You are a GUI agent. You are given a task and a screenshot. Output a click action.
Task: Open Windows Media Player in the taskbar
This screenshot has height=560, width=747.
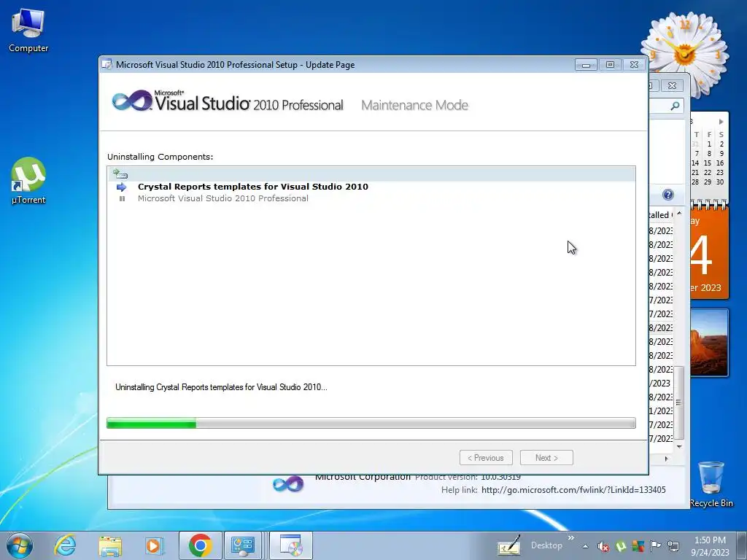[154, 545]
